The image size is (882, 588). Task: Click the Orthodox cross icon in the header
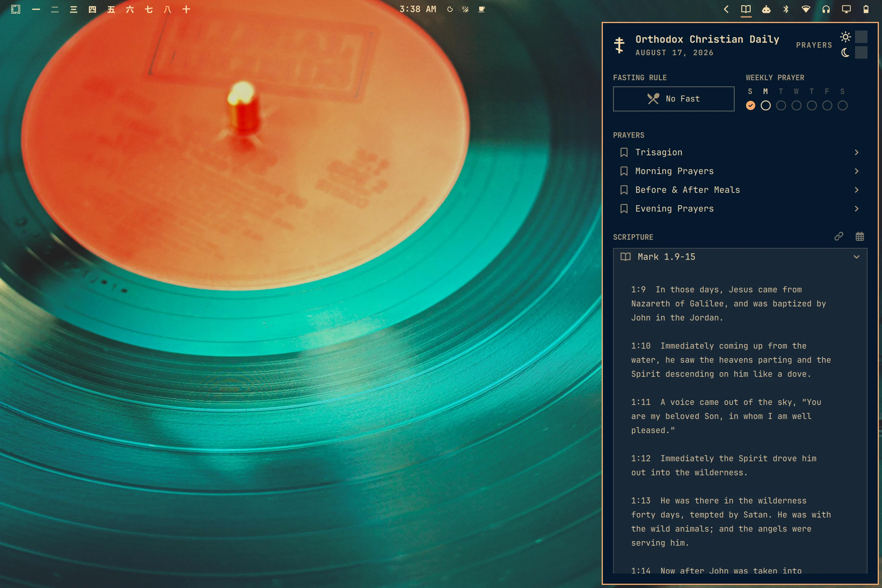(x=619, y=45)
